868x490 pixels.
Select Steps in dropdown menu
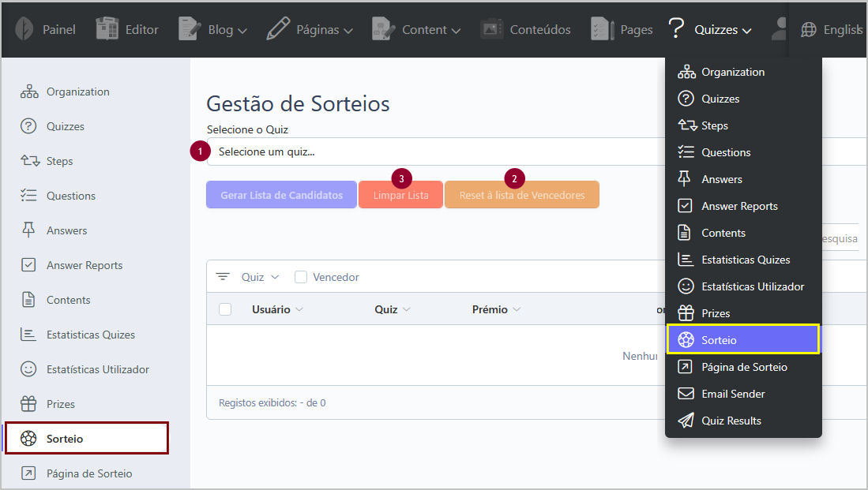(x=743, y=125)
